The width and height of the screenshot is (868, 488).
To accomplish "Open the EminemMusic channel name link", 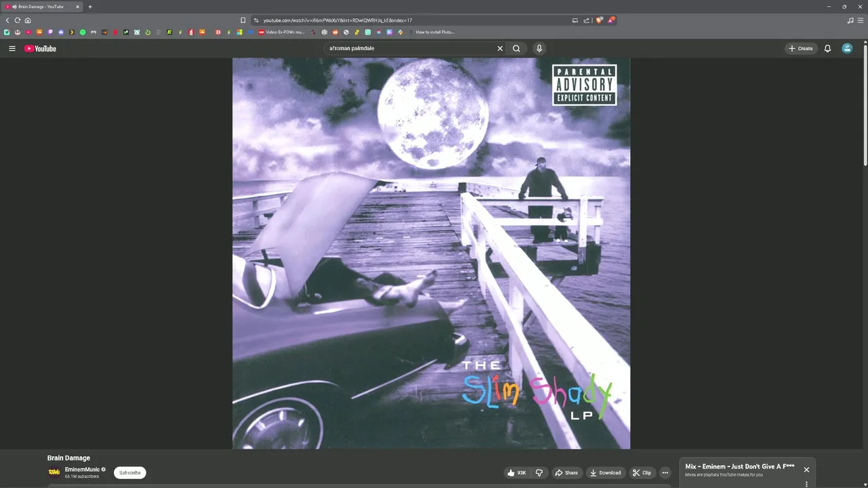I will [x=82, y=469].
